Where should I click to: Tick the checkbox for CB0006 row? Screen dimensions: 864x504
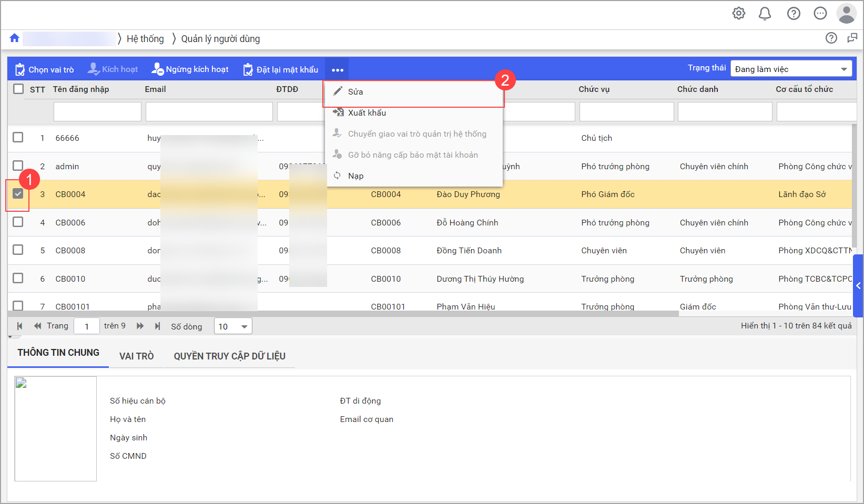[x=18, y=222]
